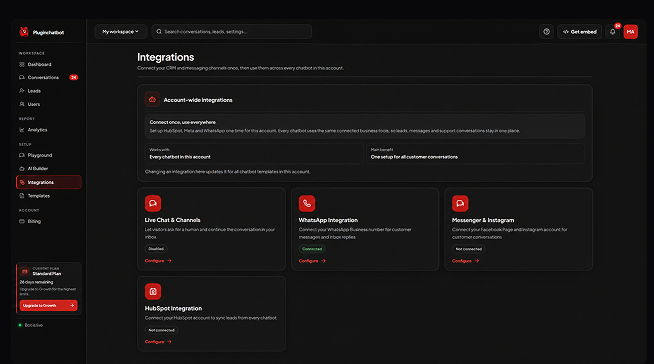Open the Billing page
The image size is (654, 364).
49,221
